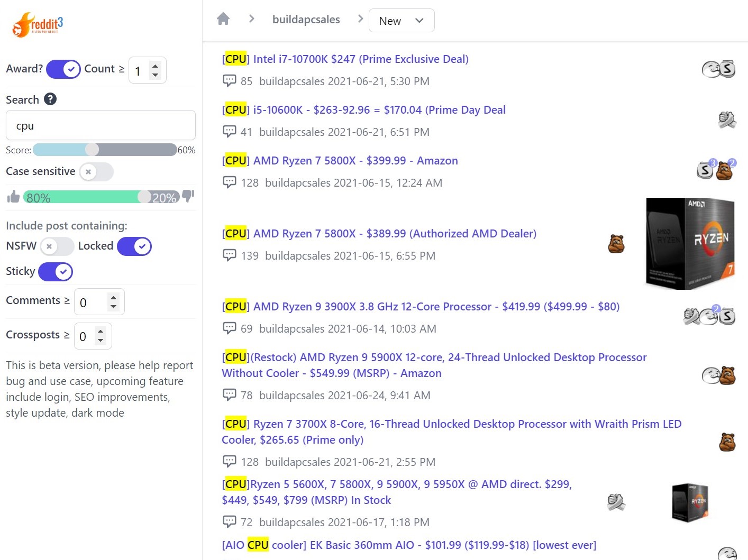Image resolution: width=748 pixels, height=560 pixels.
Task: Open comments icon on 5800X Authorized Dealer post
Action: tap(230, 255)
